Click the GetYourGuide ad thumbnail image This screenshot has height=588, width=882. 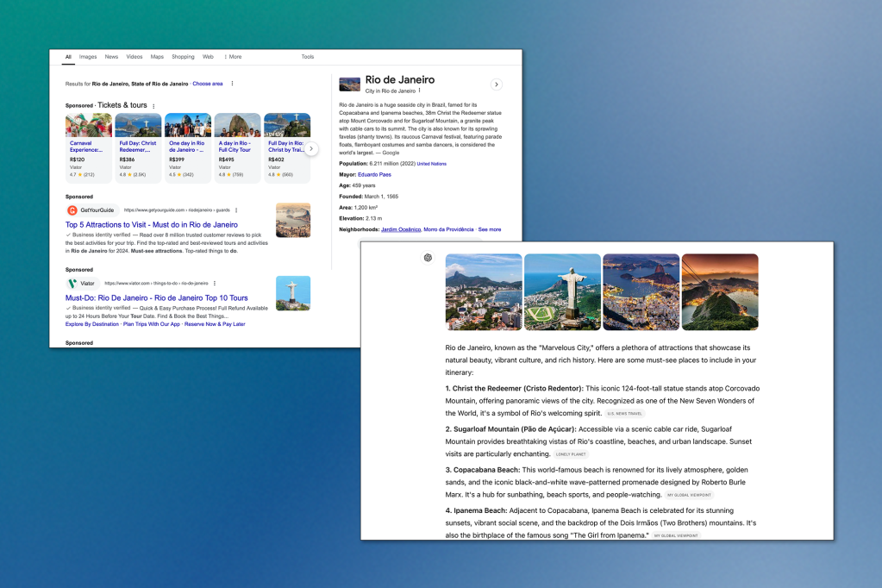(293, 220)
